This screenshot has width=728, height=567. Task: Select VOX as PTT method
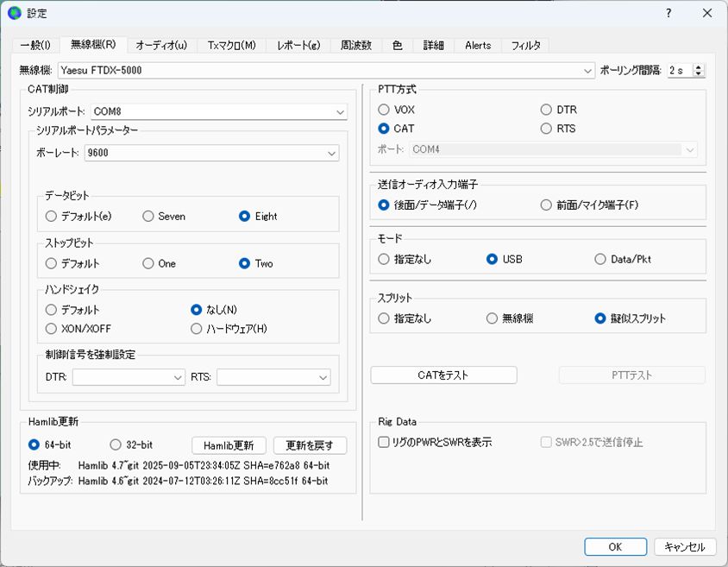[384, 110]
